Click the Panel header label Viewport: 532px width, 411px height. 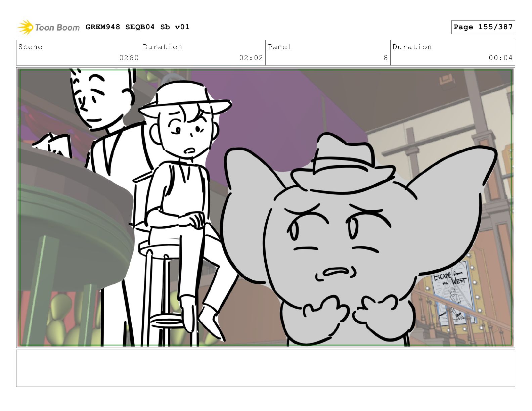(280, 47)
